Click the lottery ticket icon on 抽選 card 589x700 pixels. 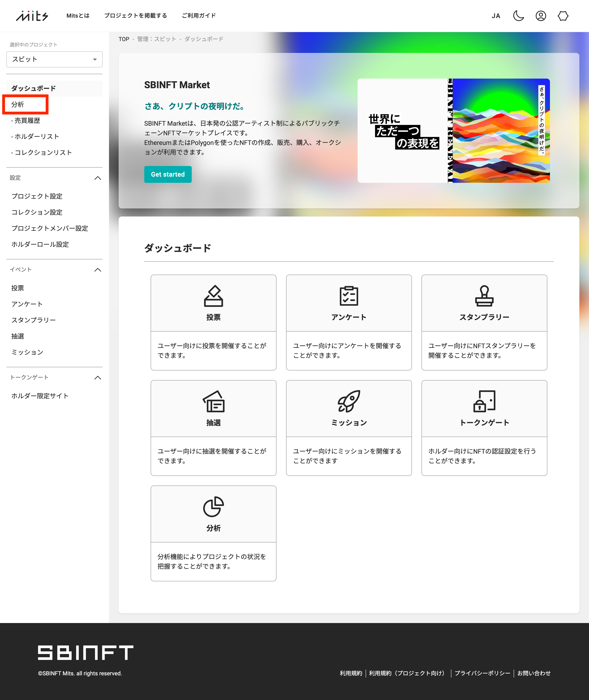213,401
